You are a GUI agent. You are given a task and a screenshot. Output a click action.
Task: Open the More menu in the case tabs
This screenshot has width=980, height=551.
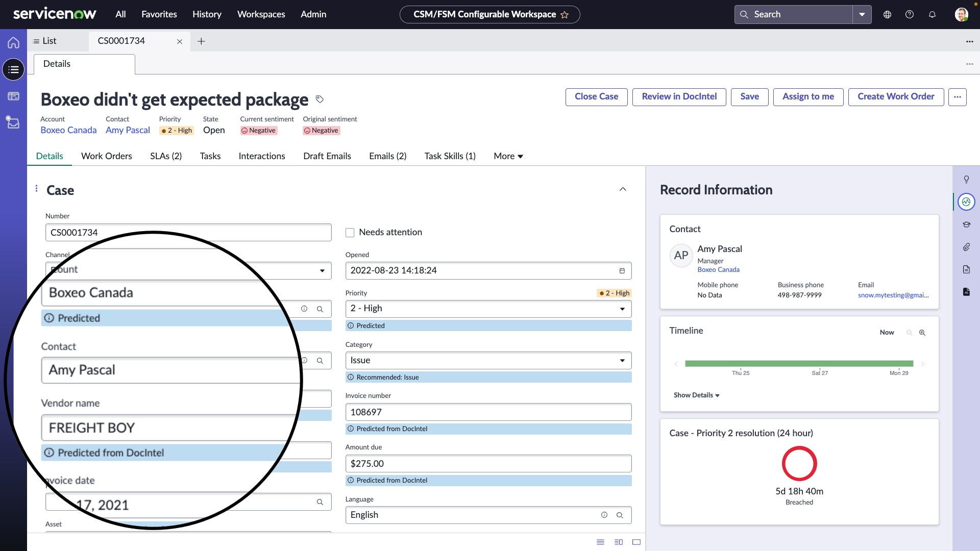pyautogui.click(x=508, y=156)
